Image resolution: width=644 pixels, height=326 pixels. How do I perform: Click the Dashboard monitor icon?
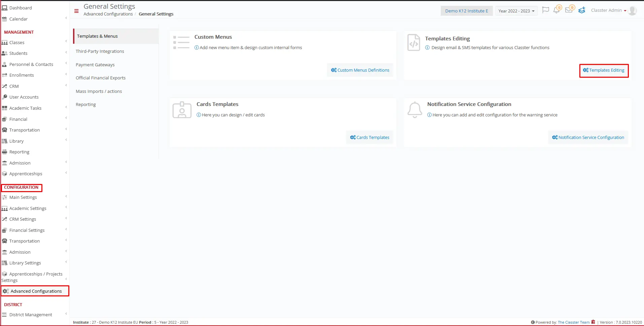[5, 8]
